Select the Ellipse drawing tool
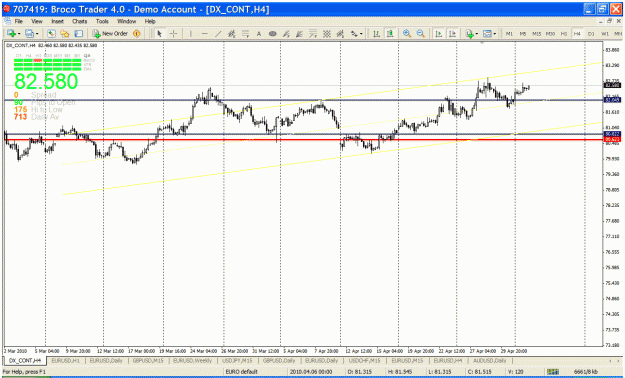Screen dimensions: 625x378 [x=273, y=34]
